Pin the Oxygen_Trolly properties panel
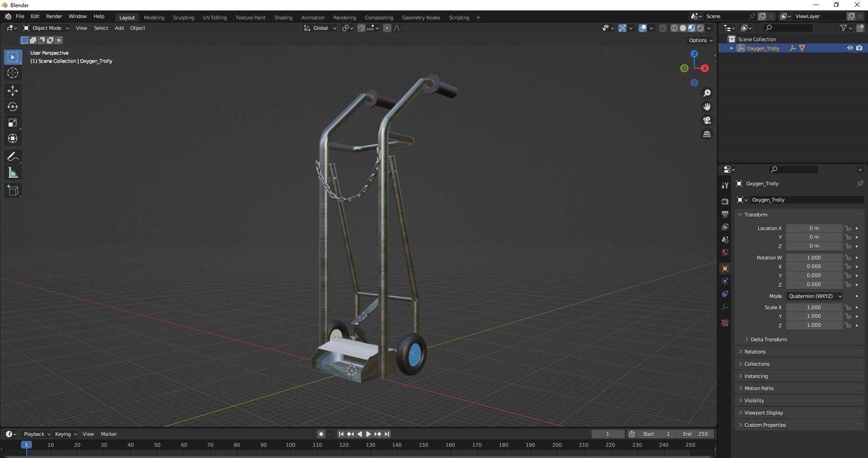 pyautogui.click(x=860, y=184)
